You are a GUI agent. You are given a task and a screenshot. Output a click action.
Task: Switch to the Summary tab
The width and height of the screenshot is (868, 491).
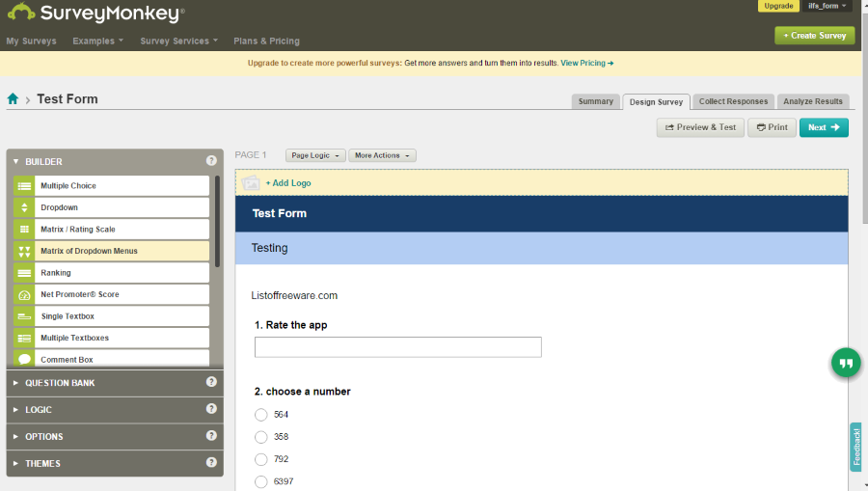[x=596, y=101]
